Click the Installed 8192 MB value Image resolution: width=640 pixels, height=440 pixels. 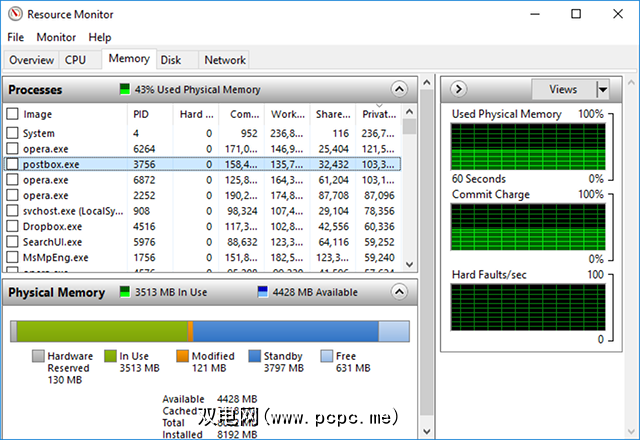[237, 434]
